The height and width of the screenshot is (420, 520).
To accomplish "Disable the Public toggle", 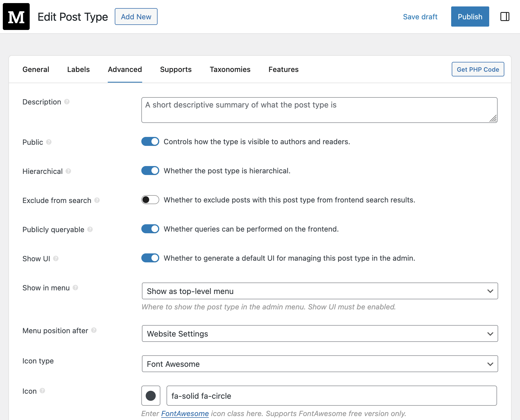I will tap(150, 142).
